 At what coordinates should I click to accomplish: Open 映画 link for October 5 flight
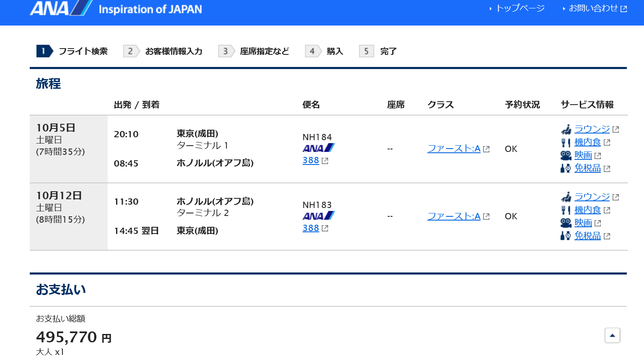click(x=583, y=155)
